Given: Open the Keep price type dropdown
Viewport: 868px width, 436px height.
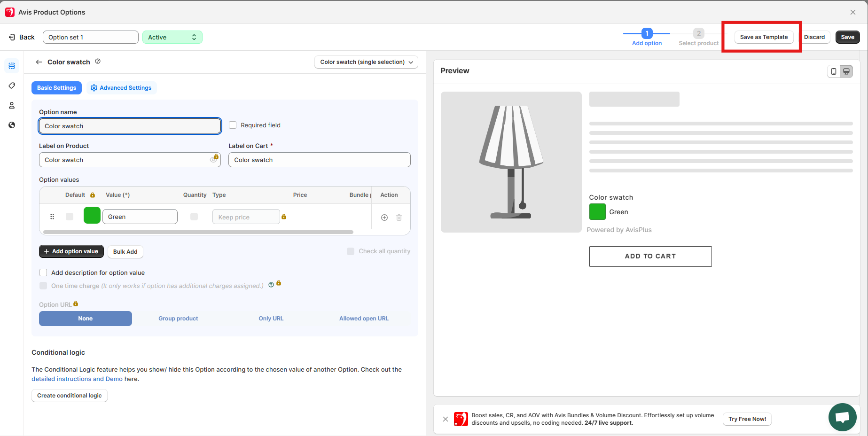Looking at the screenshot, I should 246,217.
